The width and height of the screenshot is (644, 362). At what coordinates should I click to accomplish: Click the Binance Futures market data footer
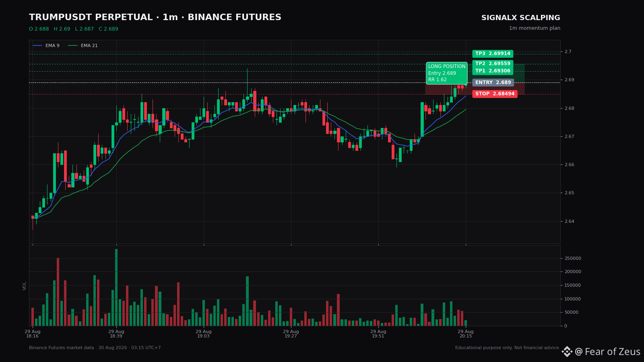point(95,348)
